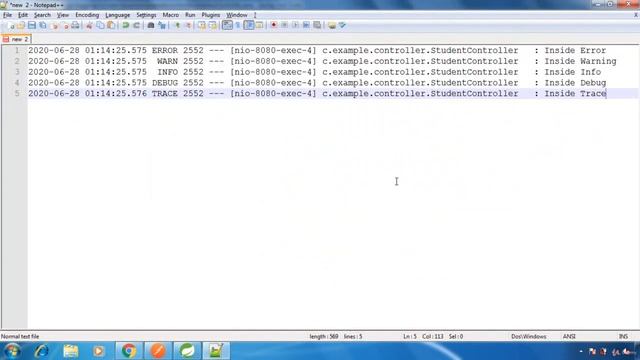Click the Save All toolbar icon
The height and width of the screenshot is (360, 640).
(42, 25)
